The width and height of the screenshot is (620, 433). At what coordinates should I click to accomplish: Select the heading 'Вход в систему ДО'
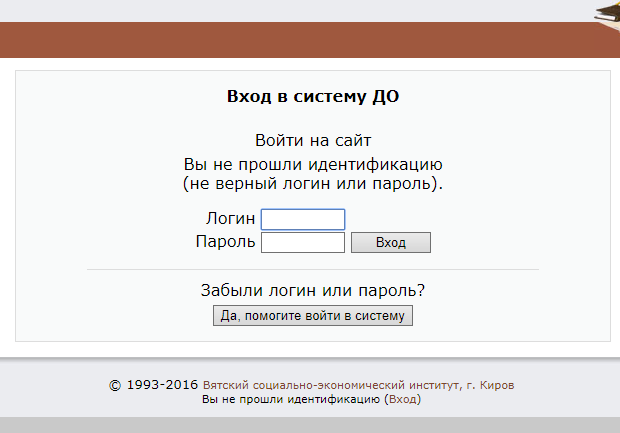coord(313,96)
